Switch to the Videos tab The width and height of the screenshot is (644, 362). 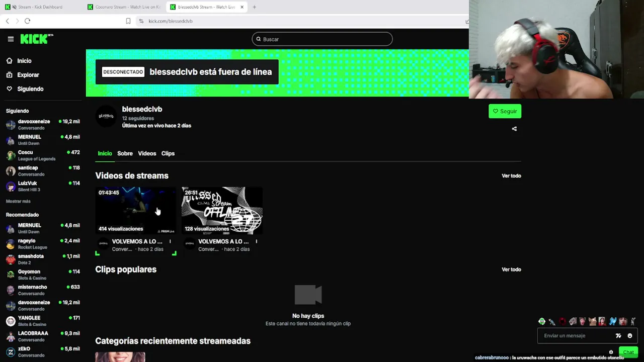147,153
